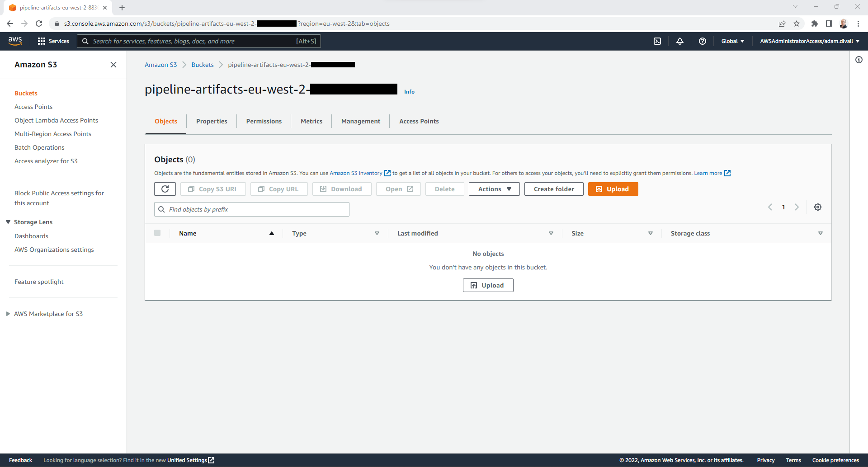Click the Buckets breadcrumb link

[x=203, y=65]
